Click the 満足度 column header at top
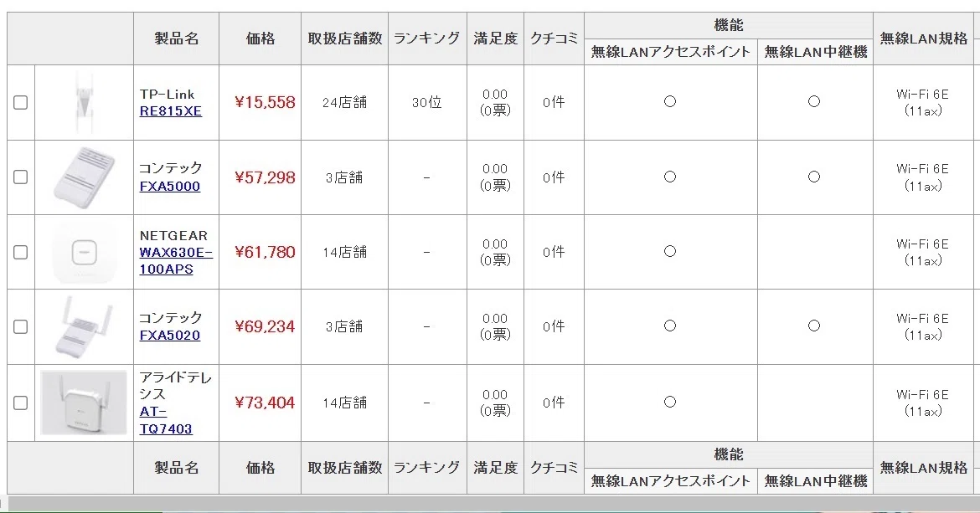The height and width of the screenshot is (513, 980). click(x=495, y=38)
